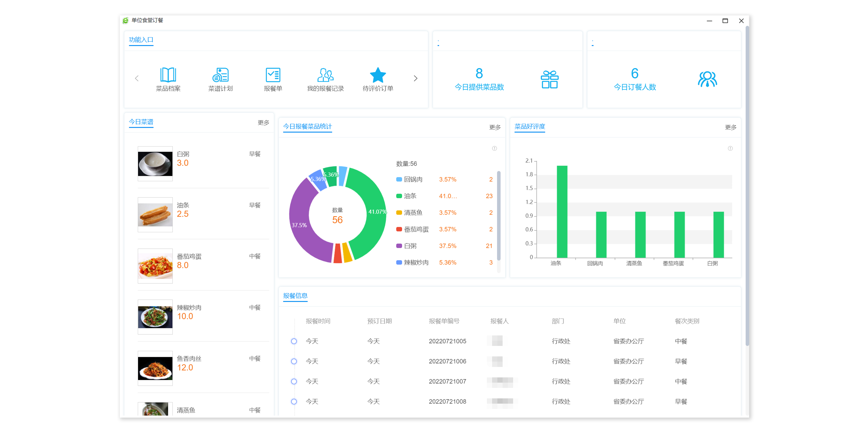Click the 报餐单 checklist icon
Image resolution: width=868 pixels, height=433 pixels.
(x=273, y=75)
